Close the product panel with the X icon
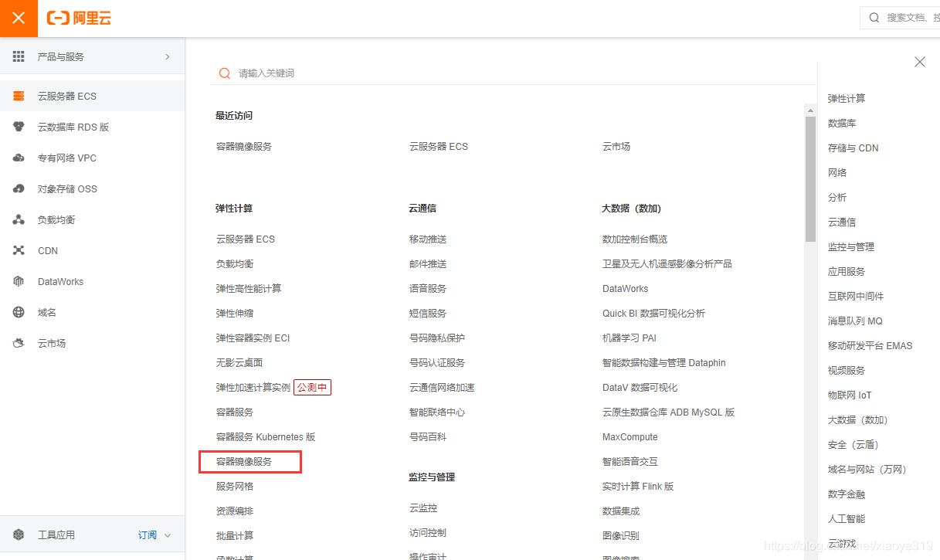The image size is (940, 560). [x=919, y=62]
